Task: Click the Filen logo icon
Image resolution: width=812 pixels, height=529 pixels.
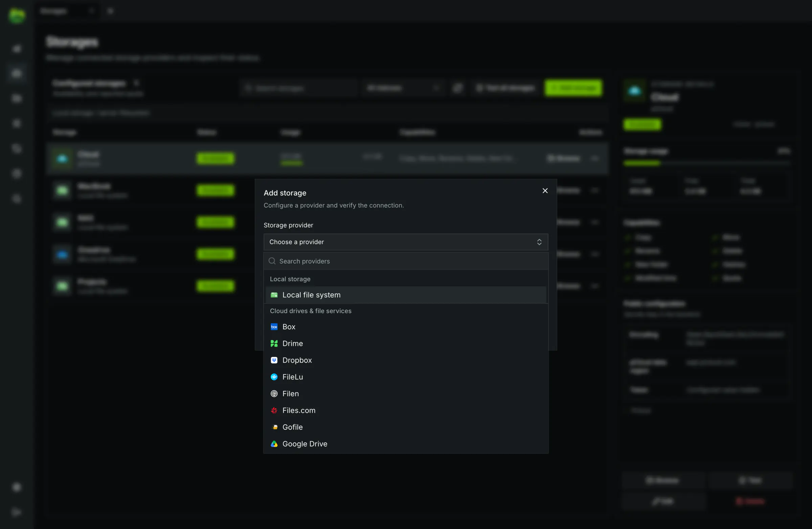Action: pos(274,394)
